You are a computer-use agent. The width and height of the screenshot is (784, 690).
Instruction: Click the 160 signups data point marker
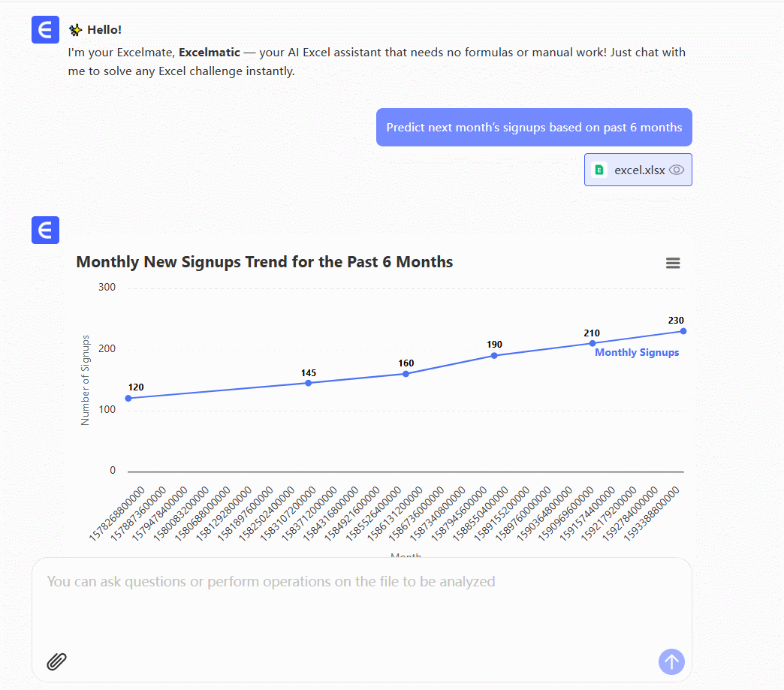406,374
